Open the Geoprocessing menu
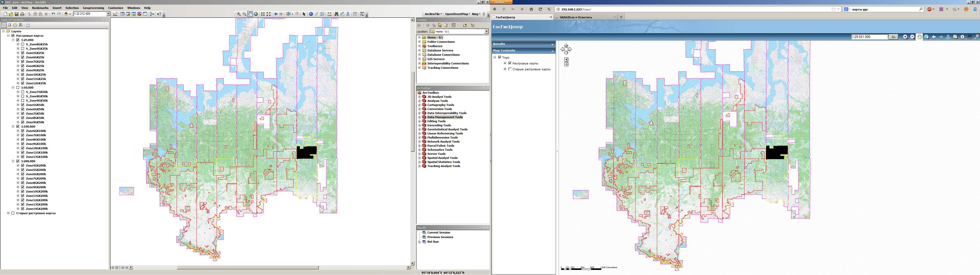This screenshot has width=980, height=275. pyautogui.click(x=93, y=8)
